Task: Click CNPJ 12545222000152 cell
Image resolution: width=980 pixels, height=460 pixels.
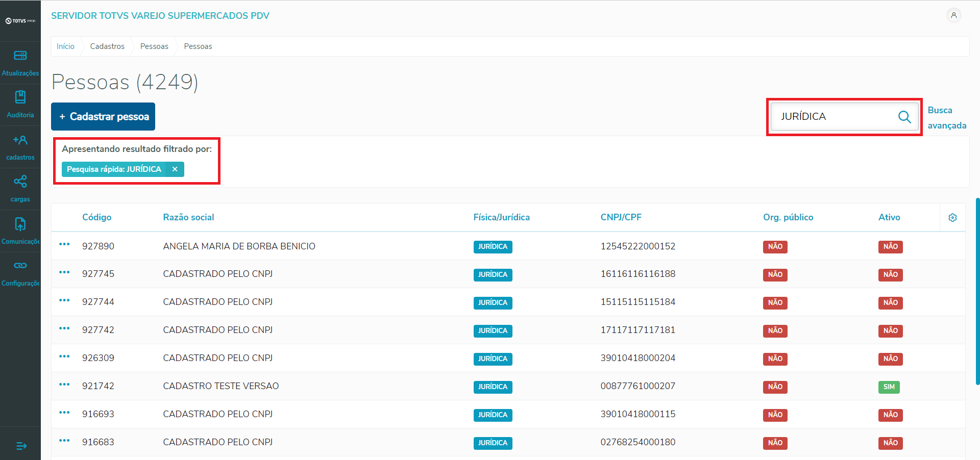Action: click(x=638, y=246)
